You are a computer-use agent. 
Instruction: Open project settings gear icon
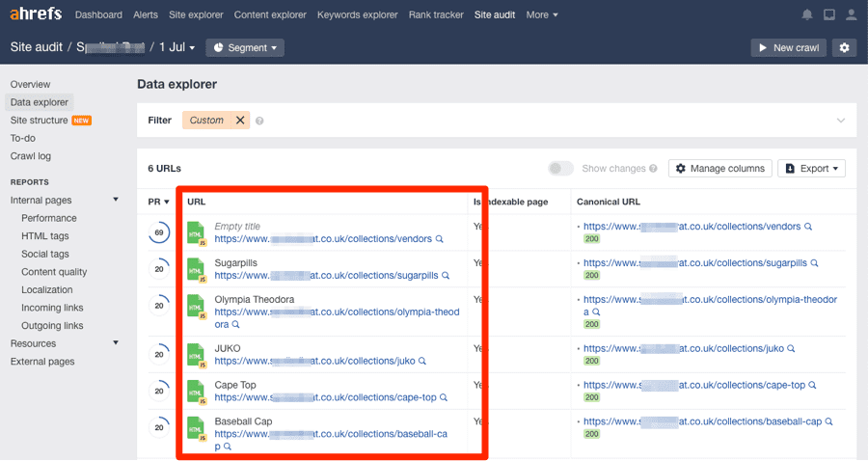coord(844,47)
